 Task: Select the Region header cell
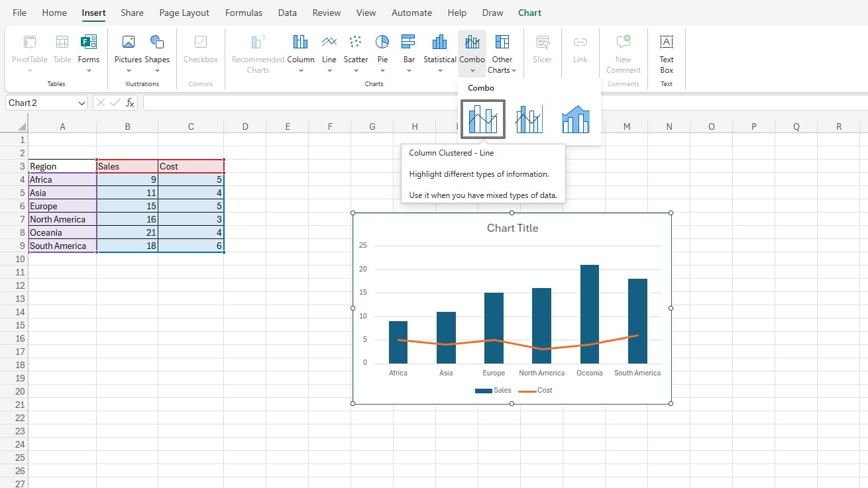(x=62, y=166)
